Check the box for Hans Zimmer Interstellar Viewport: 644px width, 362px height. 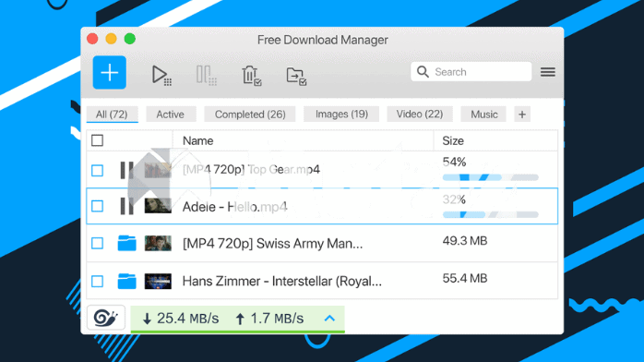click(98, 282)
